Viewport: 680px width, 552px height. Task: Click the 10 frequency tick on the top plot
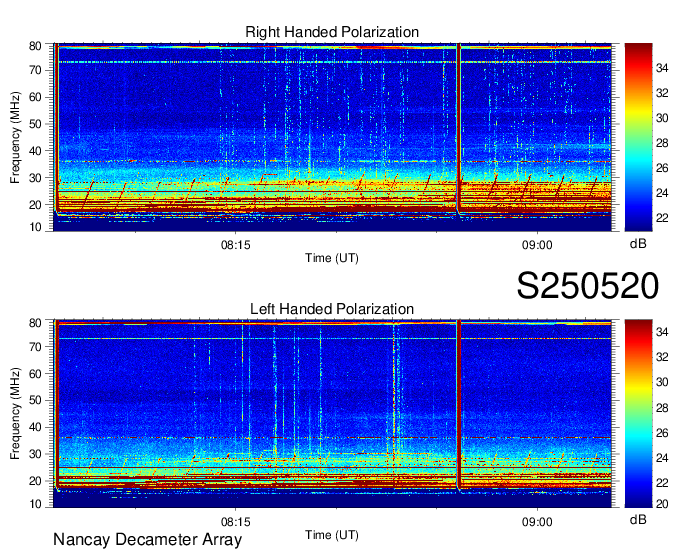point(35,227)
